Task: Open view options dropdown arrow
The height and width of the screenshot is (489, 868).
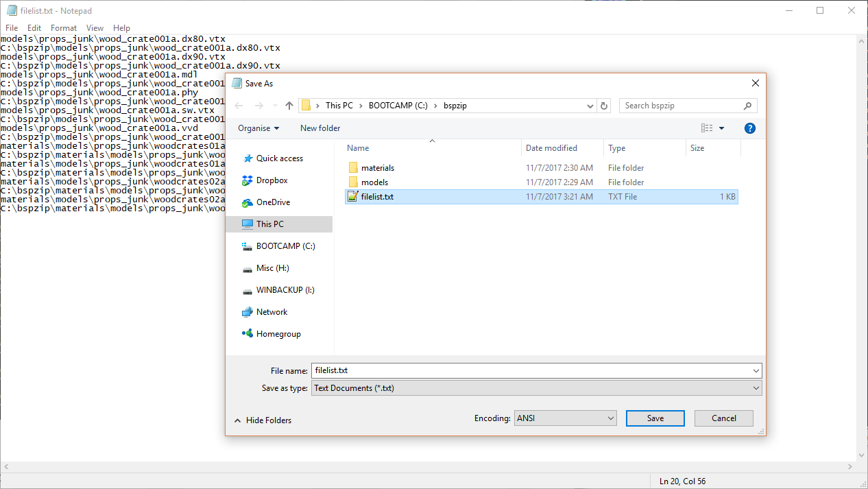Action: click(721, 128)
